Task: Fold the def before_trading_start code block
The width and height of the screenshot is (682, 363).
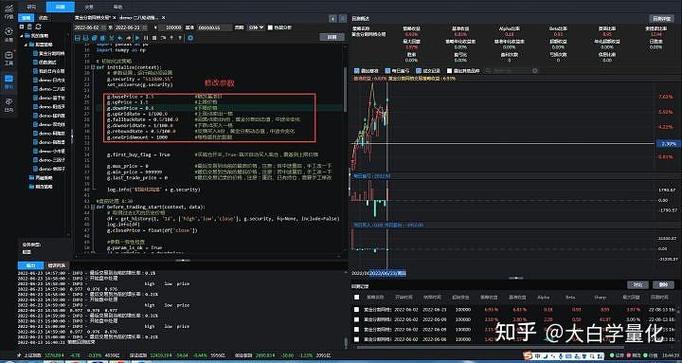Action: click(x=93, y=208)
